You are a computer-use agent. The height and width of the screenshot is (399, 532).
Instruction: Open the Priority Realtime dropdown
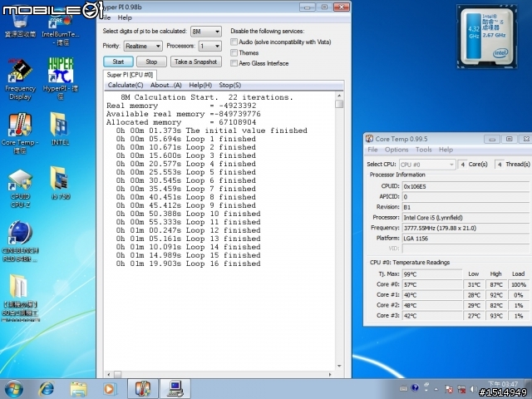tap(143, 46)
